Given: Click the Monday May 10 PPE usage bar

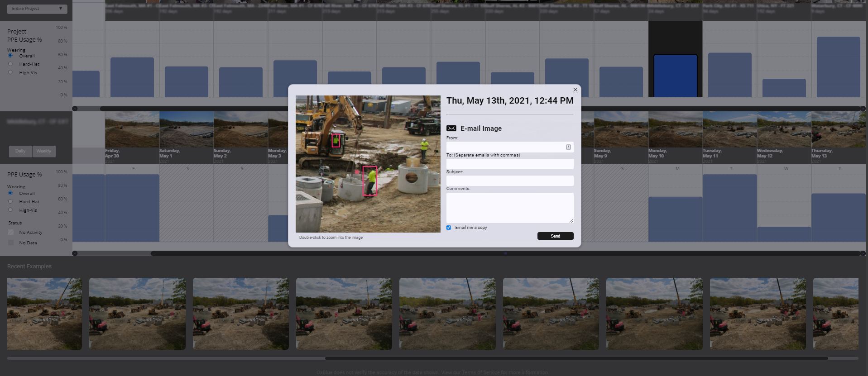Looking at the screenshot, I should [676, 219].
